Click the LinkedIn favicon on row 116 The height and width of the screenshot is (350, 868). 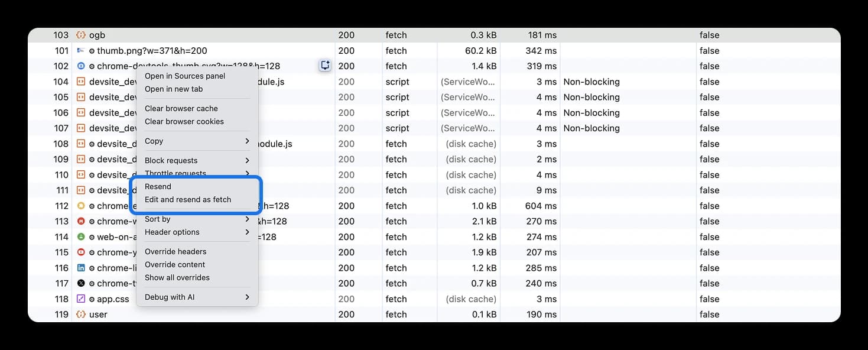[x=81, y=268]
